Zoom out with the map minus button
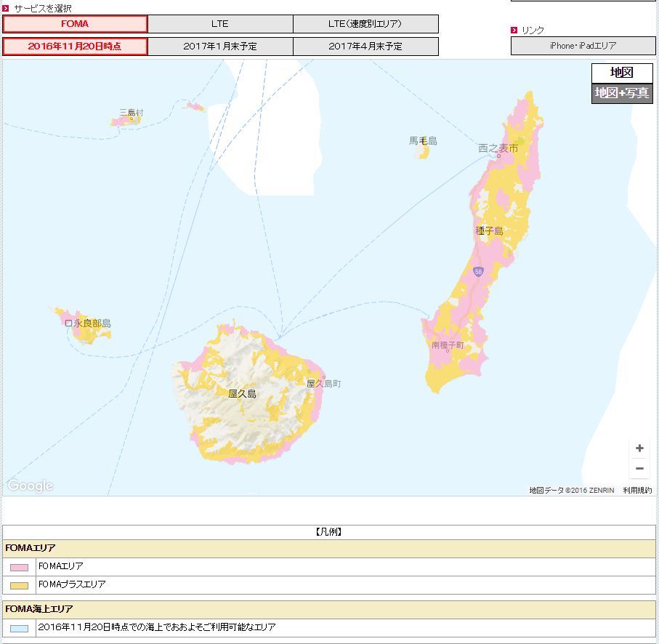 [x=639, y=469]
